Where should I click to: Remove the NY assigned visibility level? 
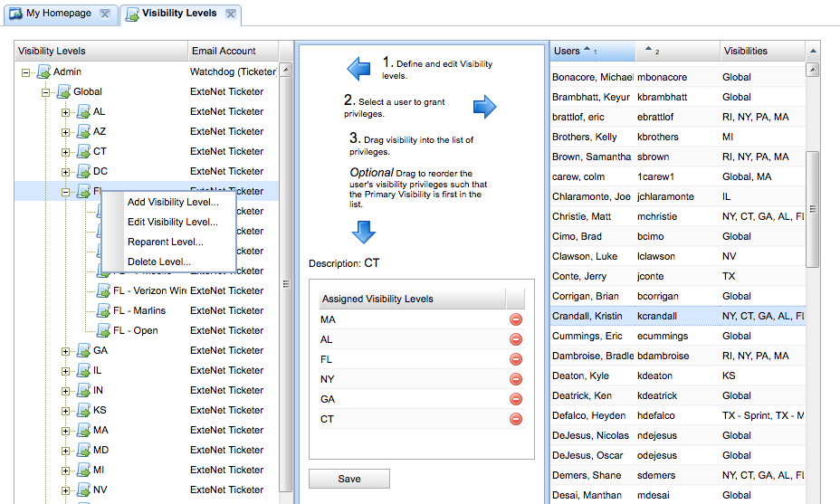pyautogui.click(x=516, y=379)
